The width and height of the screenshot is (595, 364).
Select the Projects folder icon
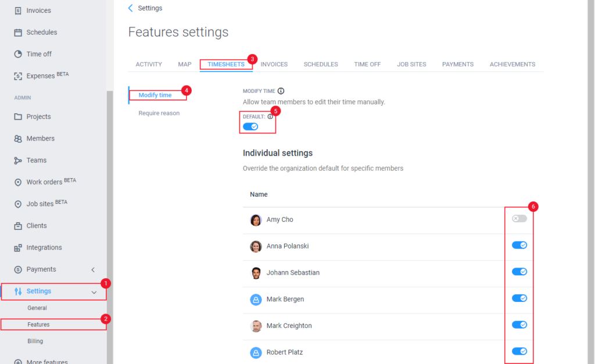pos(17,116)
